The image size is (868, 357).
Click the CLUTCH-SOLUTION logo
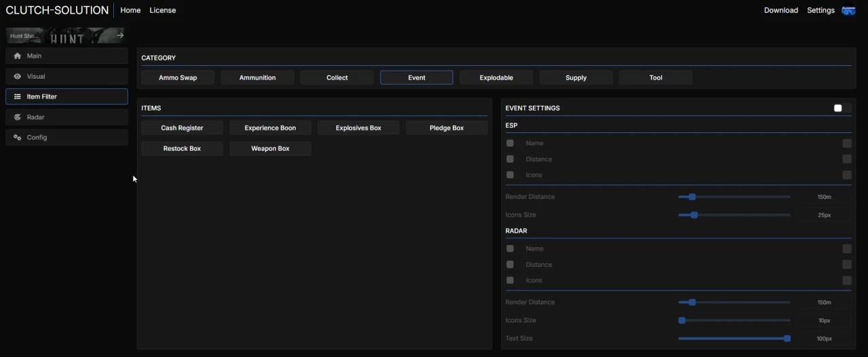coord(57,10)
